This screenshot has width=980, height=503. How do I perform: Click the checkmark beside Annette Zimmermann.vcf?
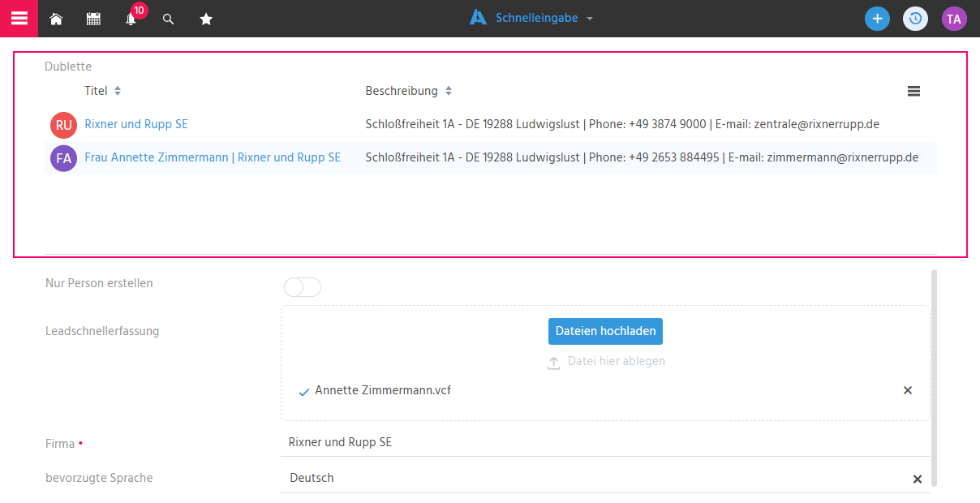click(304, 392)
